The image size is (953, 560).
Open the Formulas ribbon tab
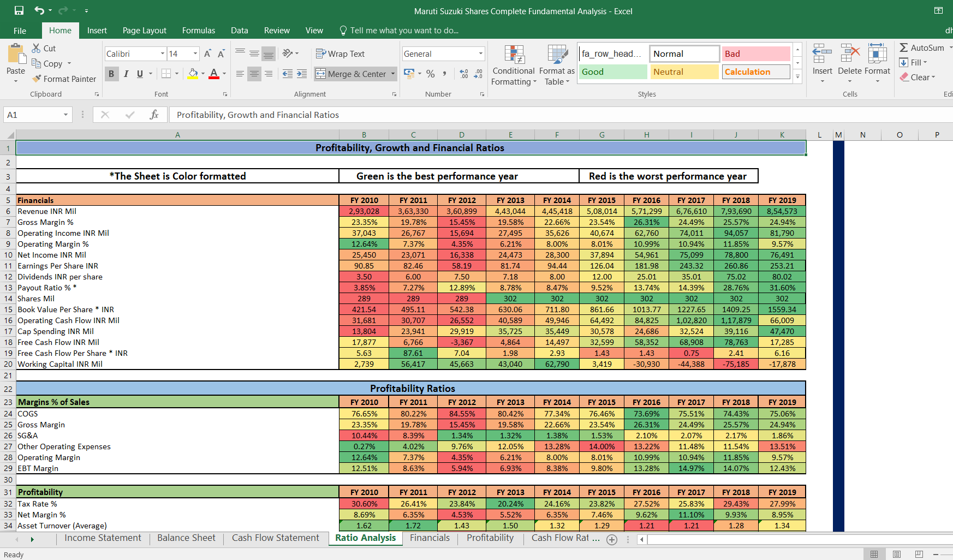tap(199, 31)
